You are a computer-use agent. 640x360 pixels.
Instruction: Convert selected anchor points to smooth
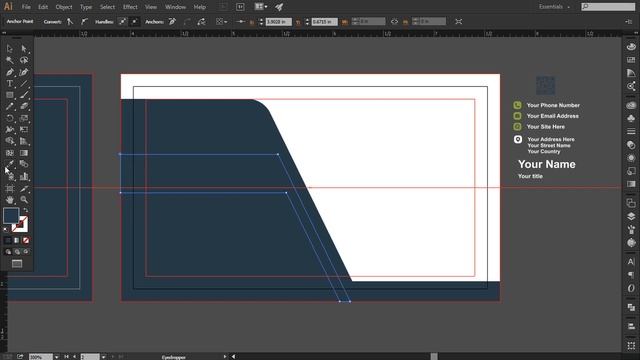click(x=84, y=22)
